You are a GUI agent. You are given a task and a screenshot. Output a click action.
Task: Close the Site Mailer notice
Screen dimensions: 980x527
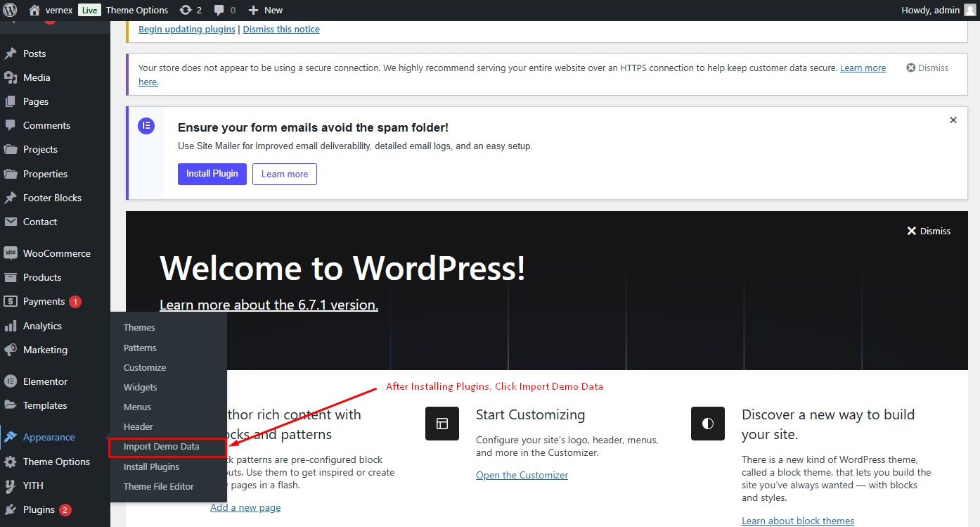[x=953, y=120]
